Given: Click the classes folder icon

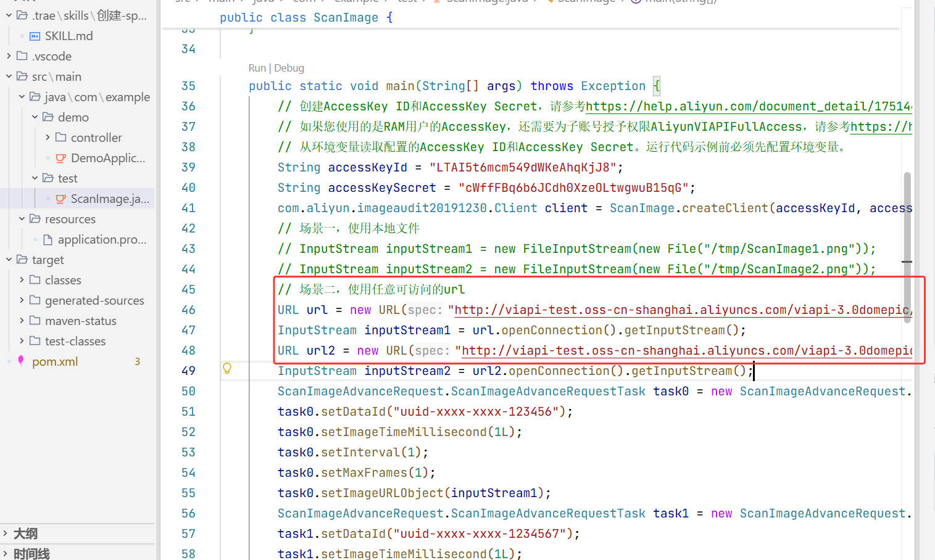Looking at the screenshot, I should coord(35,279).
